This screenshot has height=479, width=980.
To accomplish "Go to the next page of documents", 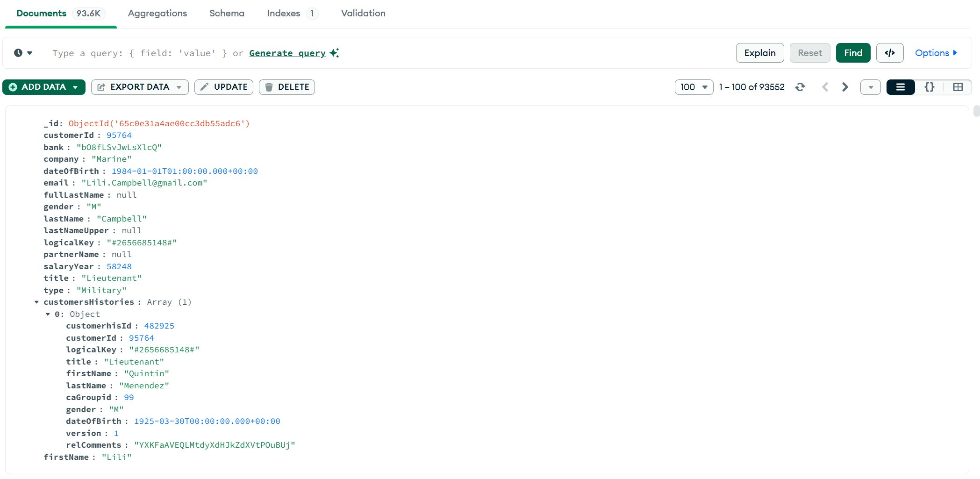I will [x=845, y=87].
